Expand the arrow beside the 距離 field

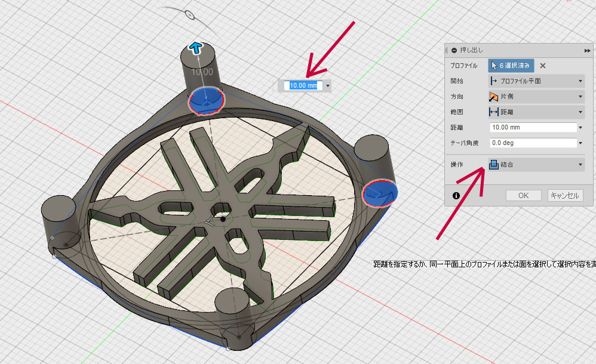[580, 128]
